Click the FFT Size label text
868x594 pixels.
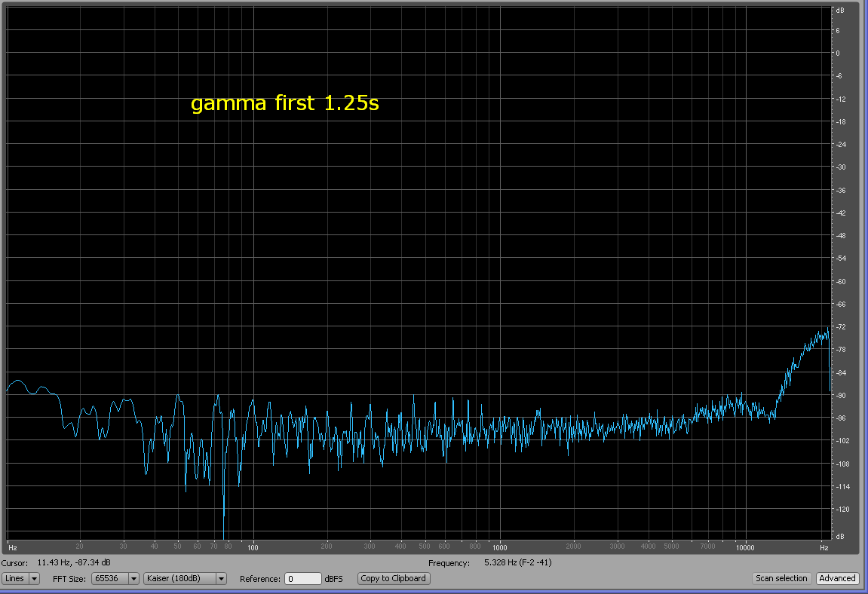[69, 579]
